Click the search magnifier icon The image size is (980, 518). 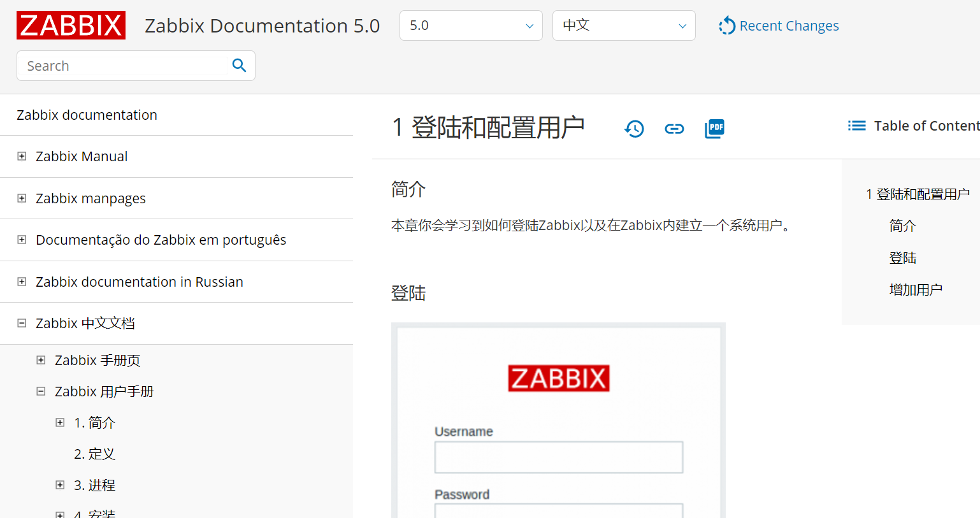click(239, 66)
